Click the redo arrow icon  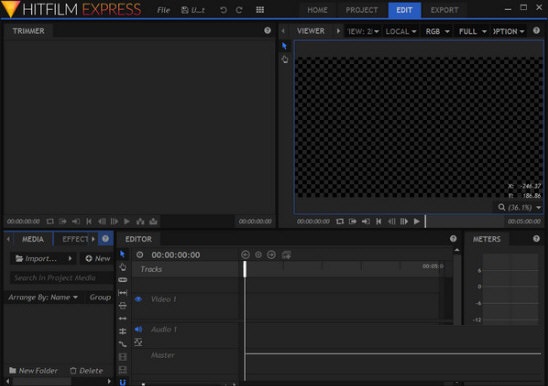pos(239,10)
